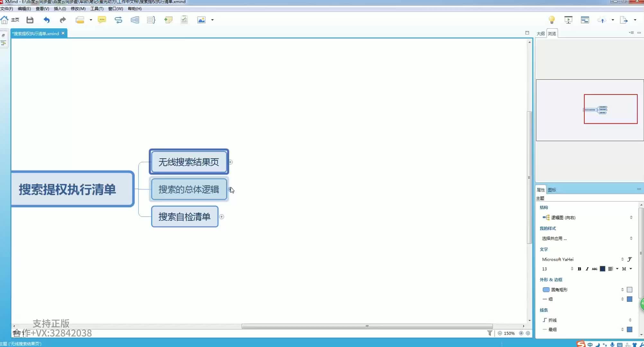
Task: Open the 工具(T) menu
Action: pos(97,9)
